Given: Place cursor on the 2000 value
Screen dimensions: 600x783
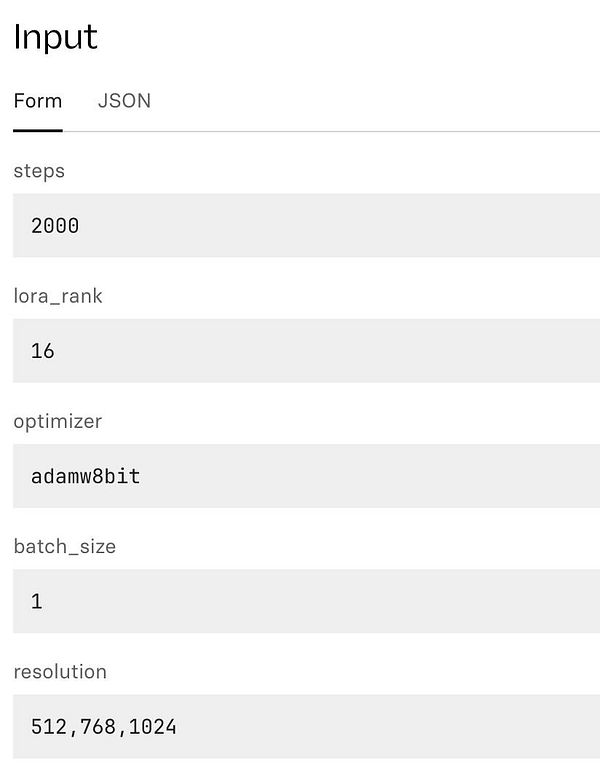Looking at the screenshot, I should coord(55,226).
